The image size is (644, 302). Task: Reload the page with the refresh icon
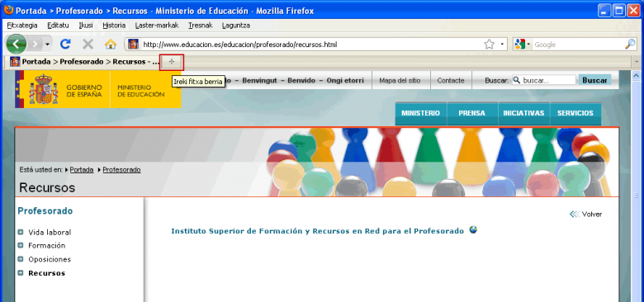click(65, 44)
